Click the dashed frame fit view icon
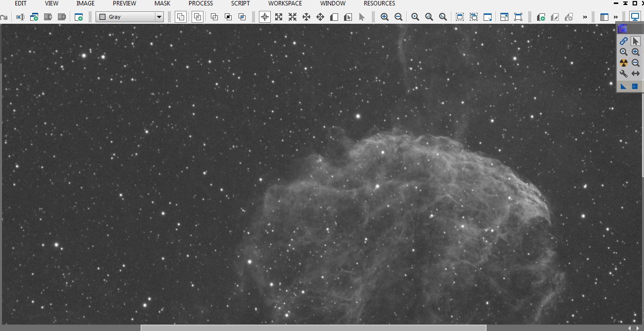 tap(460, 17)
